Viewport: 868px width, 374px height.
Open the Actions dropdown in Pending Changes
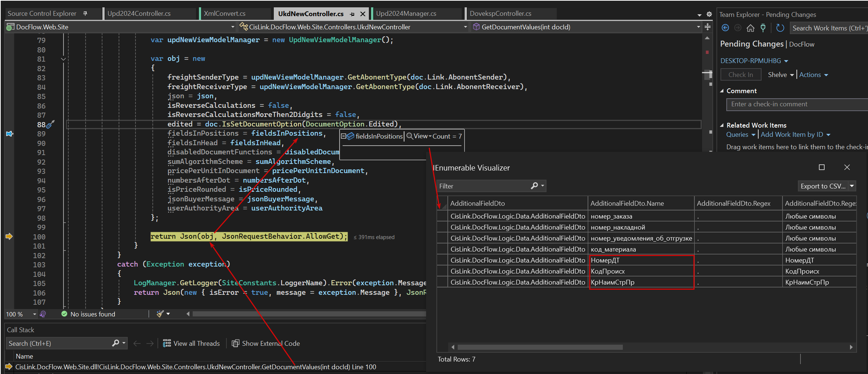click(813, 75)
